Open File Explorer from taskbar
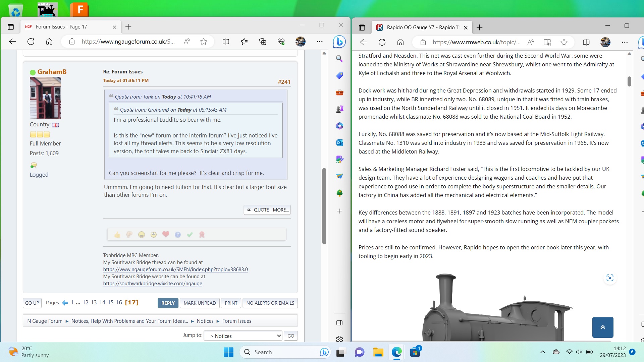The height and width of the screenshot is (362, 644). 378,352
